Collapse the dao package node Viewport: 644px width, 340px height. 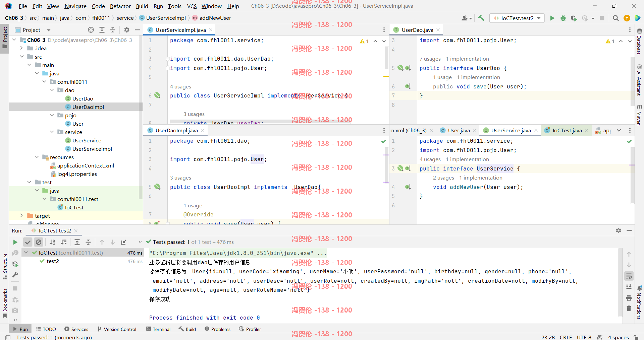52,90
